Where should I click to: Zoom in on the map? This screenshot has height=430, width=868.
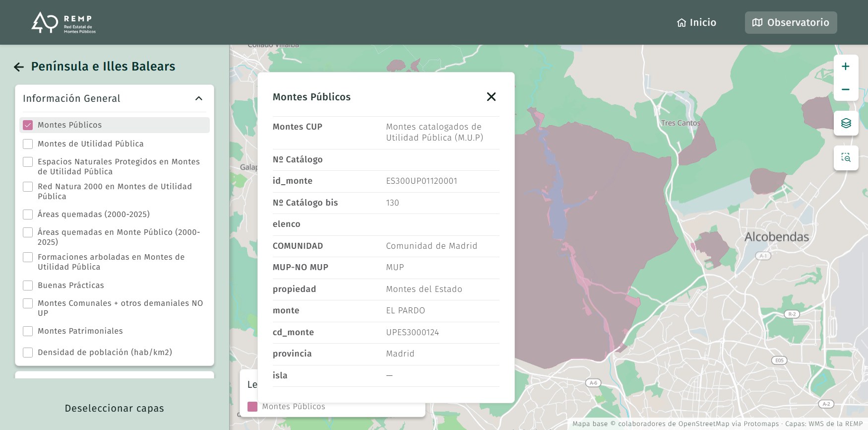pyautogui.click(x=846, y=67)
